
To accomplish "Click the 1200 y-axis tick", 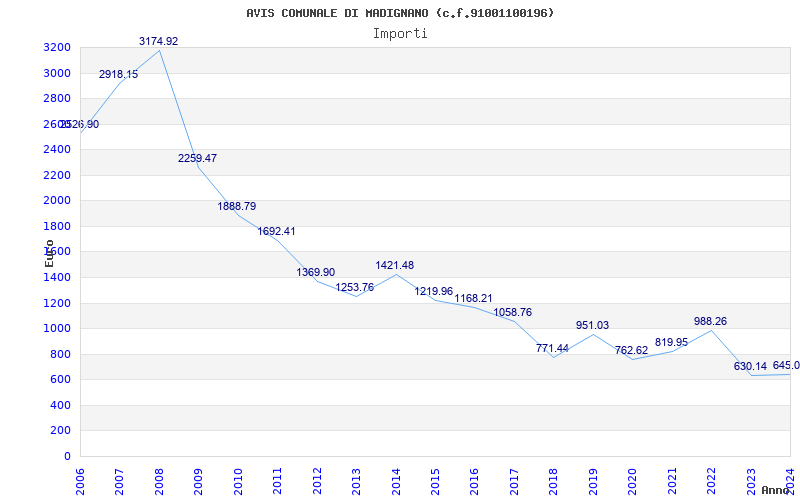I will pyautogui.click(x=57, y=304).
